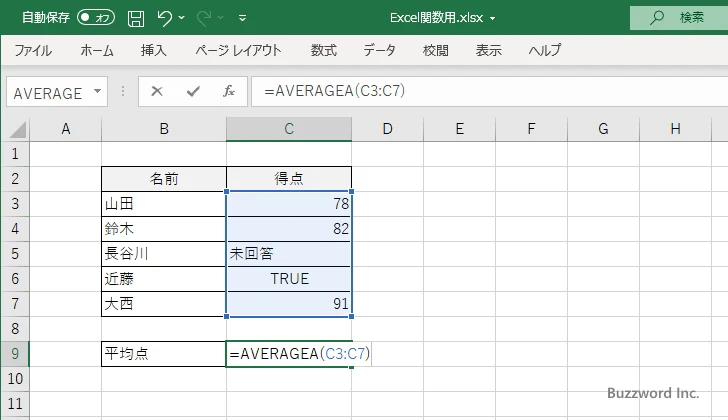Select column E header
The width and height of the screenshot is (728, 420).
pyautogui.click(x=459, y=129)
